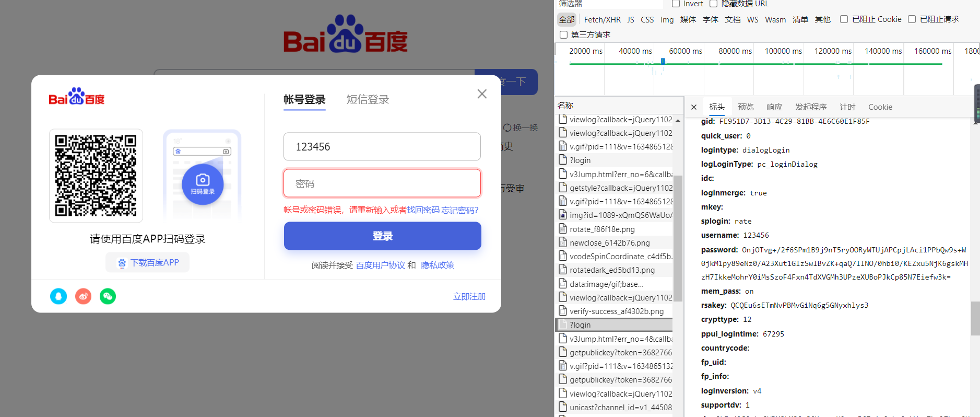The width and height of the screenshot is (980, 417).
Task: Switch to the 计时 tab
Action: [x=847, y=107]
